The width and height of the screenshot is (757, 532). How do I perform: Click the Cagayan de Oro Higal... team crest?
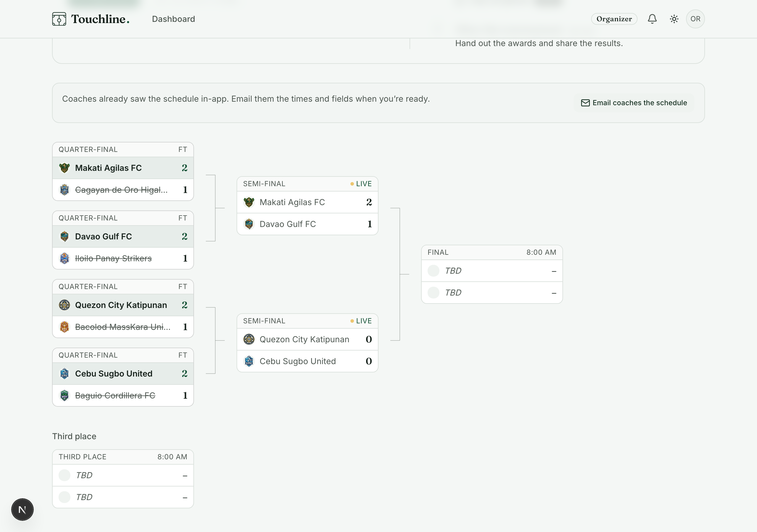(64, 190)
